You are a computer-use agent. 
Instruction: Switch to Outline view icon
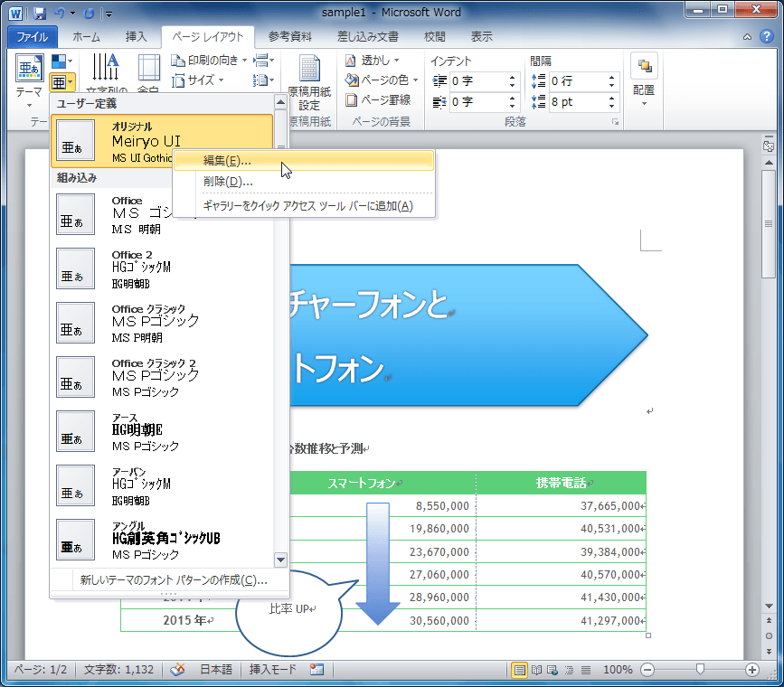pos(569,670)
